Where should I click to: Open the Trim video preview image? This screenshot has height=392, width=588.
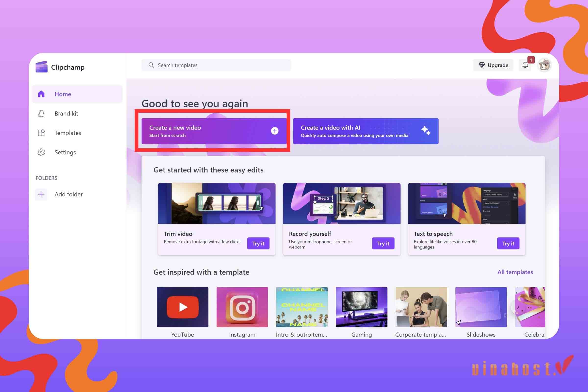coord(217,203)
